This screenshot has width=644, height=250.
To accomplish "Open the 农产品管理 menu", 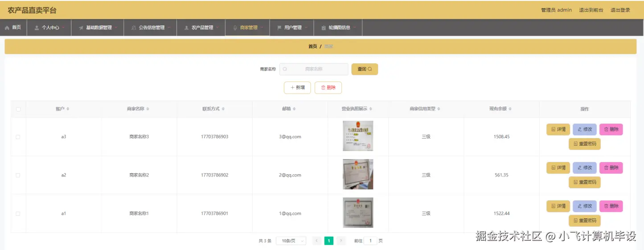I will pos(201,28).
